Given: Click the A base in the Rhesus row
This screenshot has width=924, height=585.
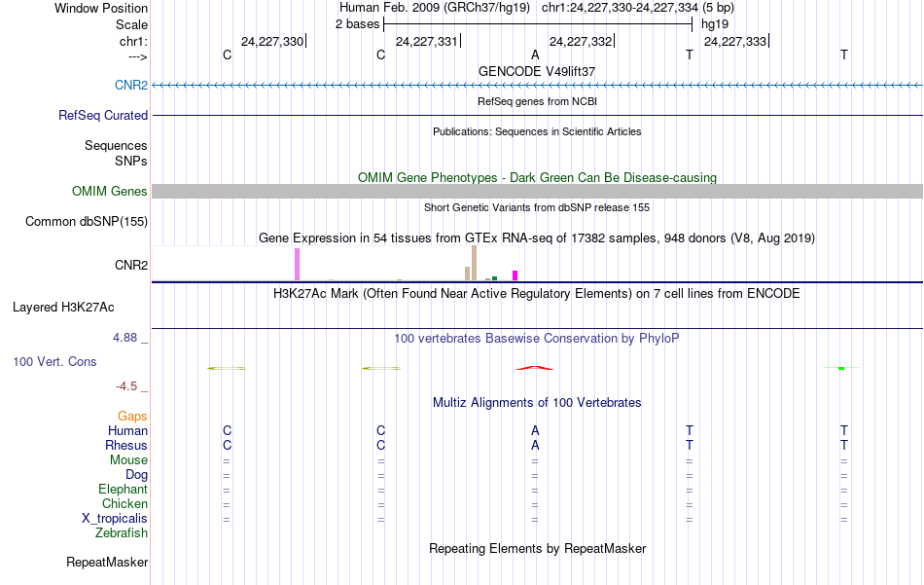Looking at the screenshot, I should pos(535,445).
